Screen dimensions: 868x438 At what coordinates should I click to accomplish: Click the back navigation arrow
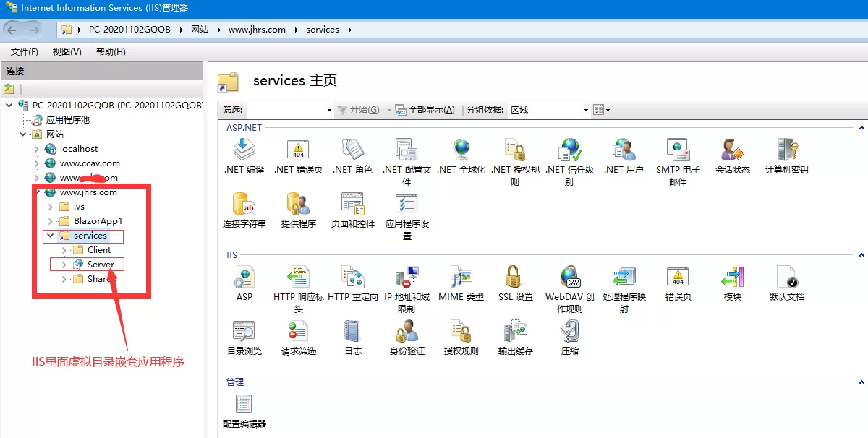pos(13,30)
